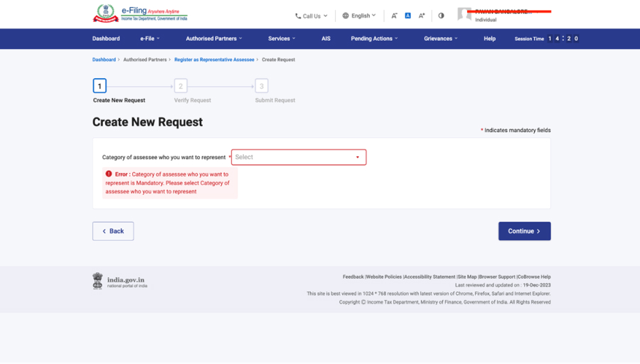Open the Category of assessee Select dropdown

click(299, 157)
